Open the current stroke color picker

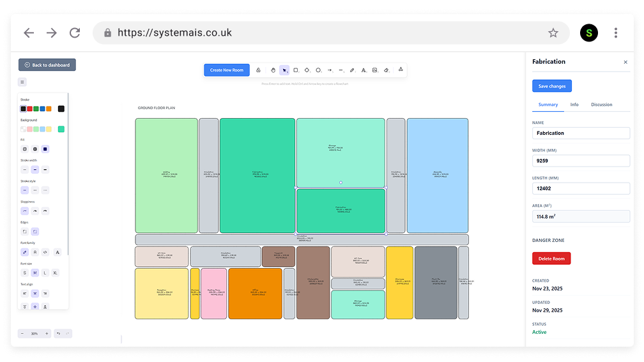[x=61, y=109]
